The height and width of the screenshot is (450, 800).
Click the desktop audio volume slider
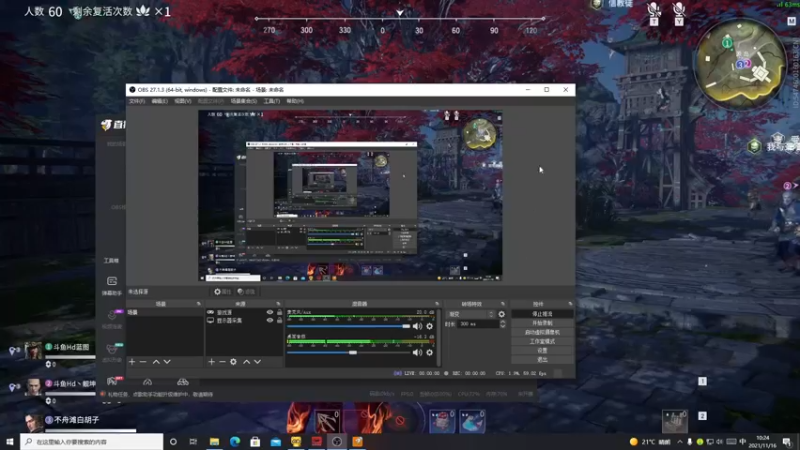(348, 352)
